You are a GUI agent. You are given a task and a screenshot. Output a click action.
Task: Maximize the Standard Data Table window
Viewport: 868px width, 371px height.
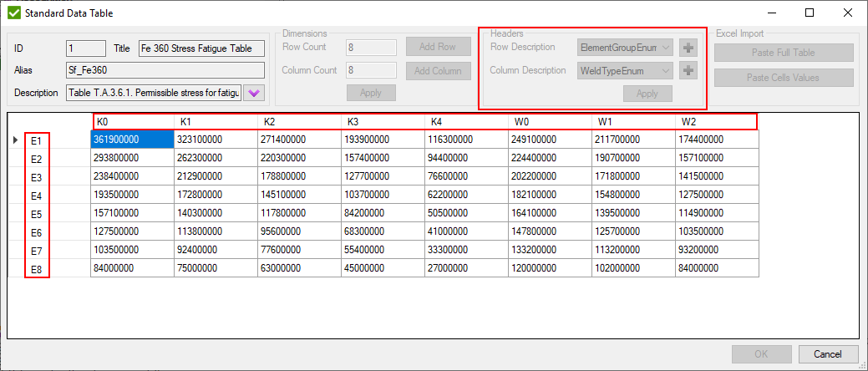810,13
